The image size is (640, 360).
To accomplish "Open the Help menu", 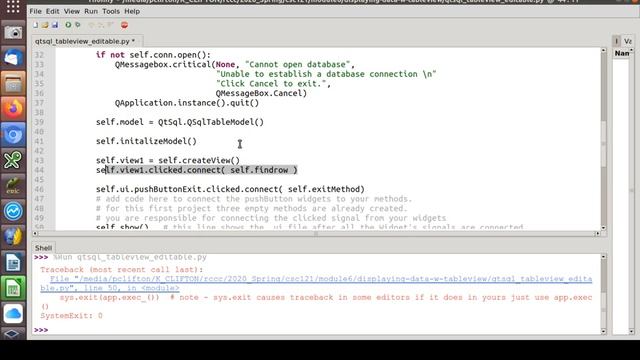I will coord(132,11).
